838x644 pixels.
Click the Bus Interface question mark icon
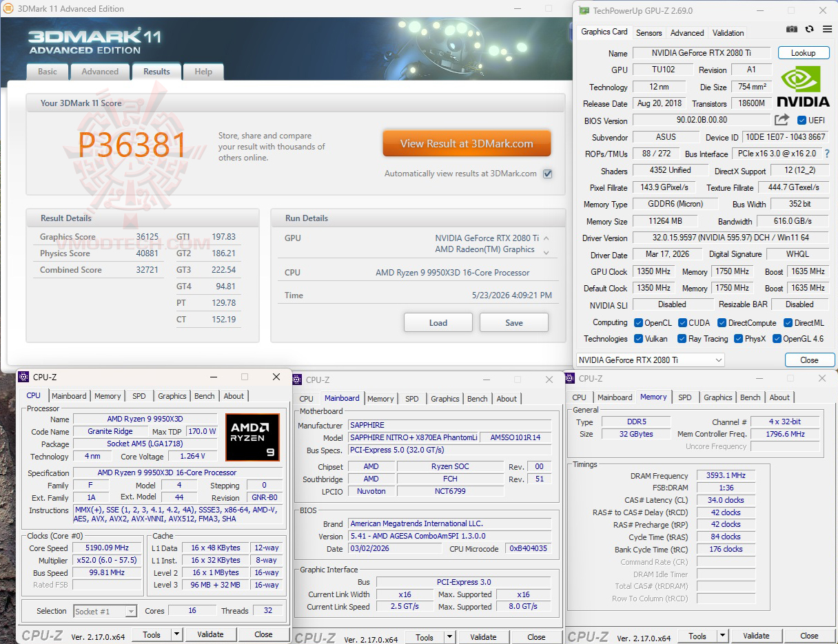827,154
